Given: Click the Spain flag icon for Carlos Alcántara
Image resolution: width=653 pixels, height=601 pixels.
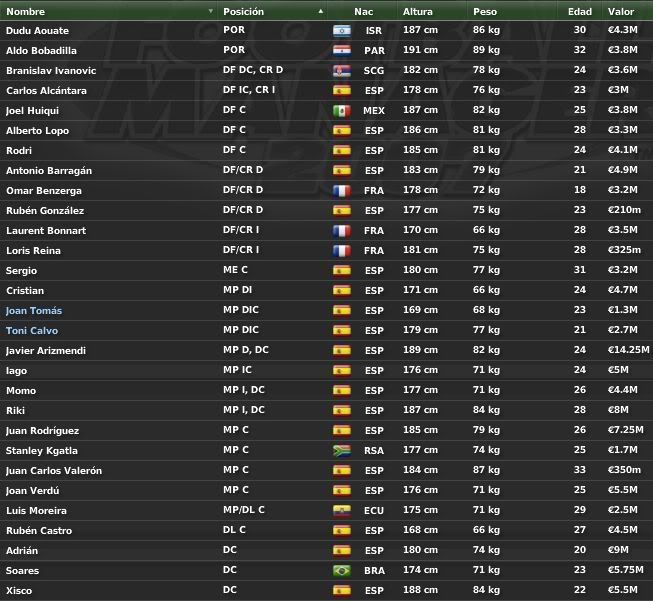Looking at the screenshot, I should (x=342, y=91).
